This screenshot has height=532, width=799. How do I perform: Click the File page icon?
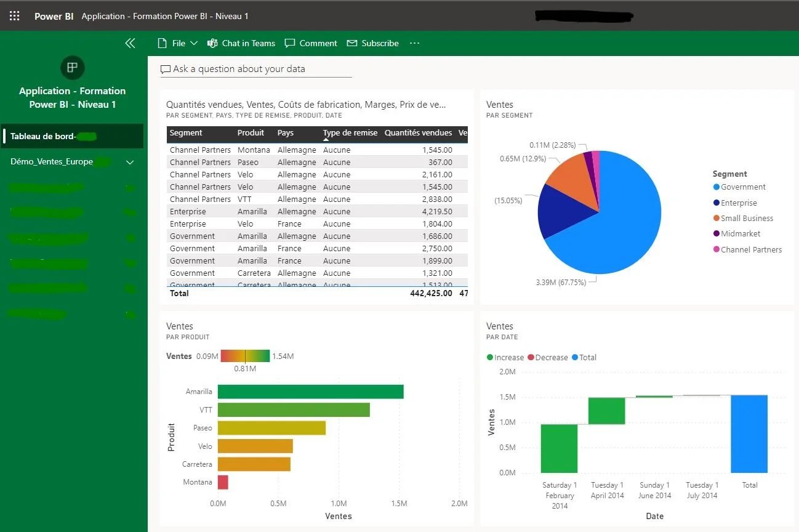click(x=163, y=43)
